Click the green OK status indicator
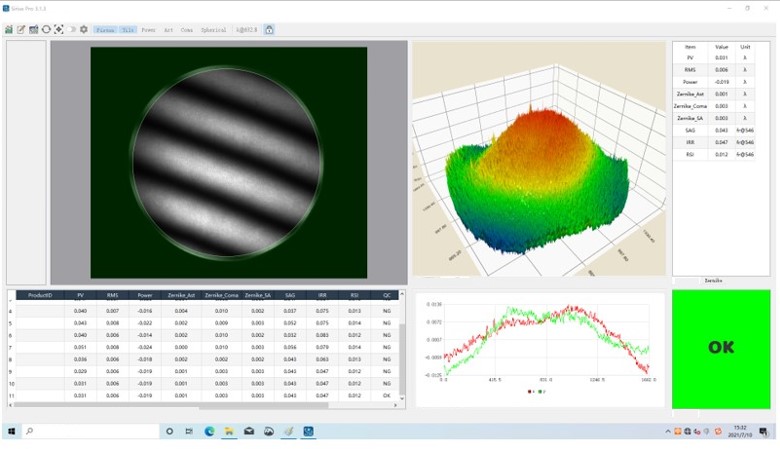This screenshot has height=449, width=780. (720, 348)
